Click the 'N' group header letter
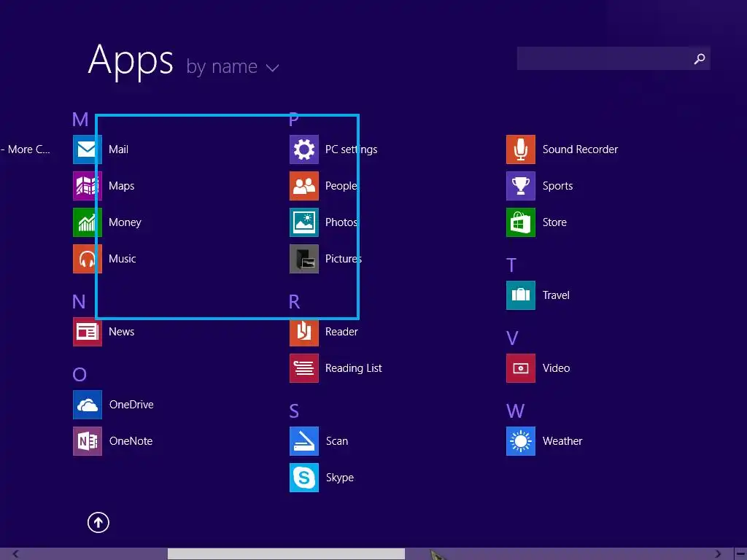 tap(79, 301)
